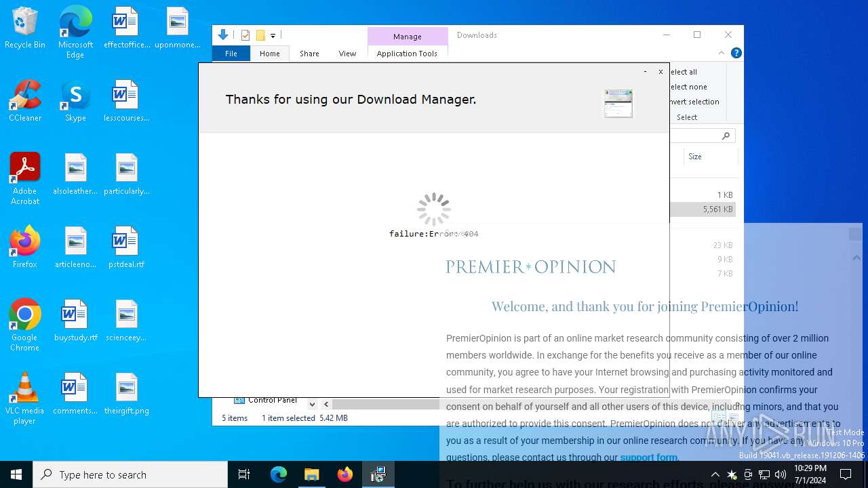The width and height of the screenshot is (868, 488).
Task: Select the alsoleather image file
Action: (x=75, y=174)
